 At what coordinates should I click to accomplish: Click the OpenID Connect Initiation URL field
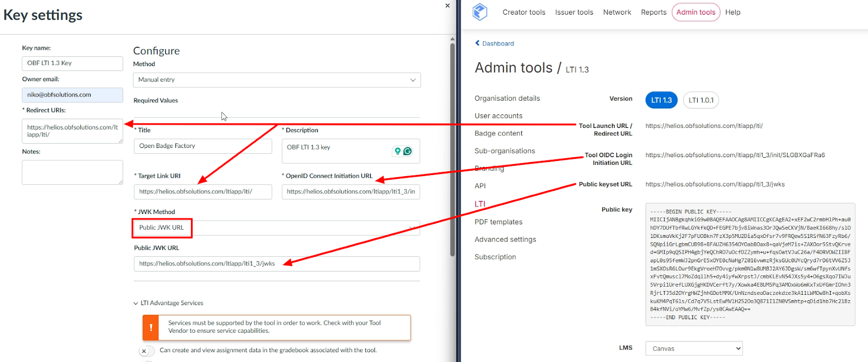[350, 191]
